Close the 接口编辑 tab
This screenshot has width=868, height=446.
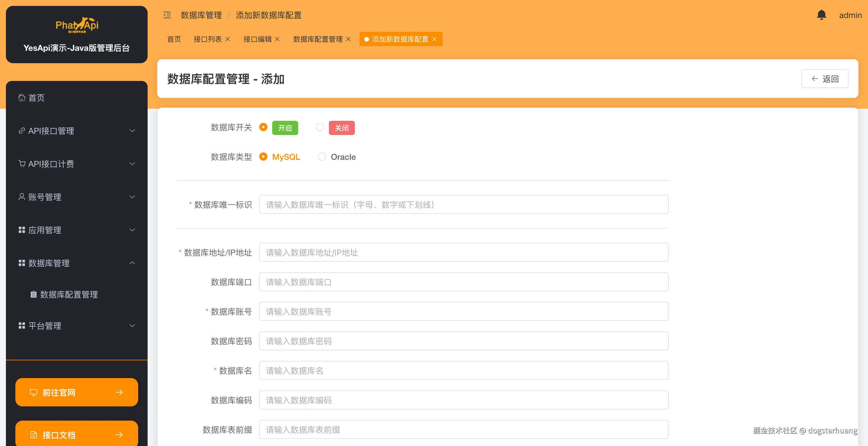click(x=277, y=39)
